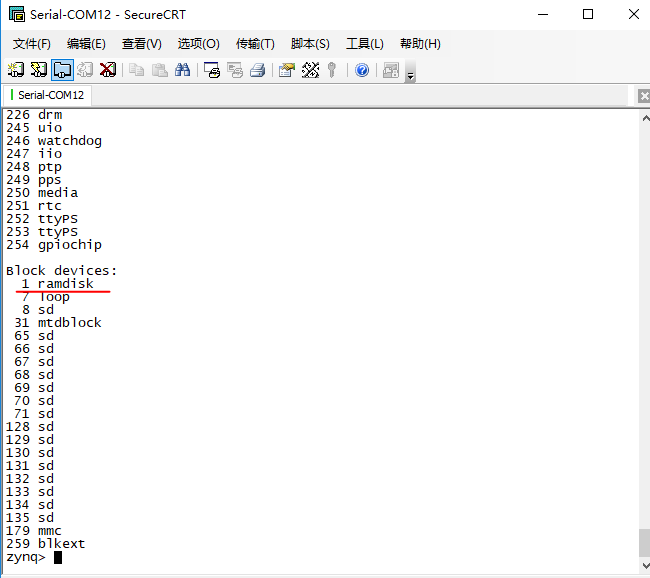Click the printer icon
The width and height of the screenshot is (650, 578).
click(x=258, y=70)
